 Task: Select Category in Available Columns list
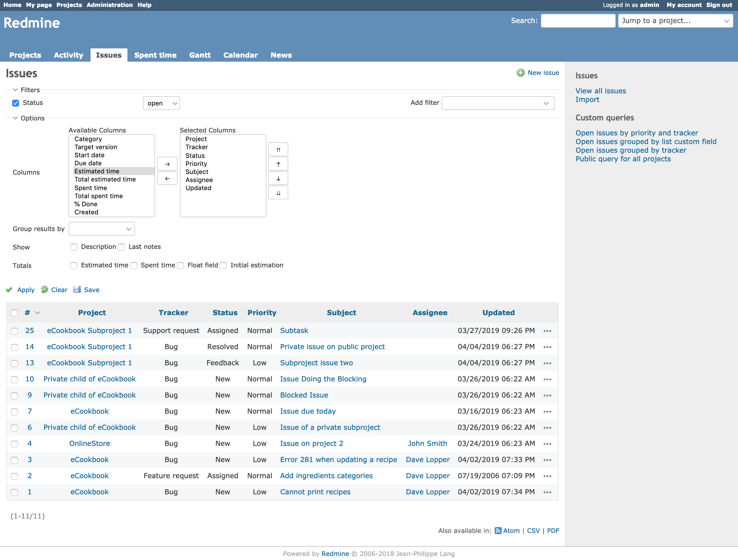pyautogui.click(x=88, y=139)
